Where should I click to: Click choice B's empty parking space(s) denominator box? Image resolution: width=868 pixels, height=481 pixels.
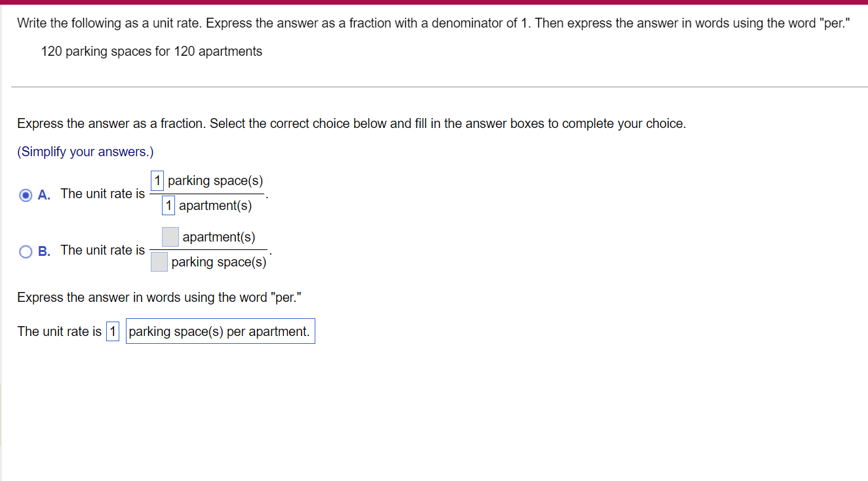(x=159, y=262)
